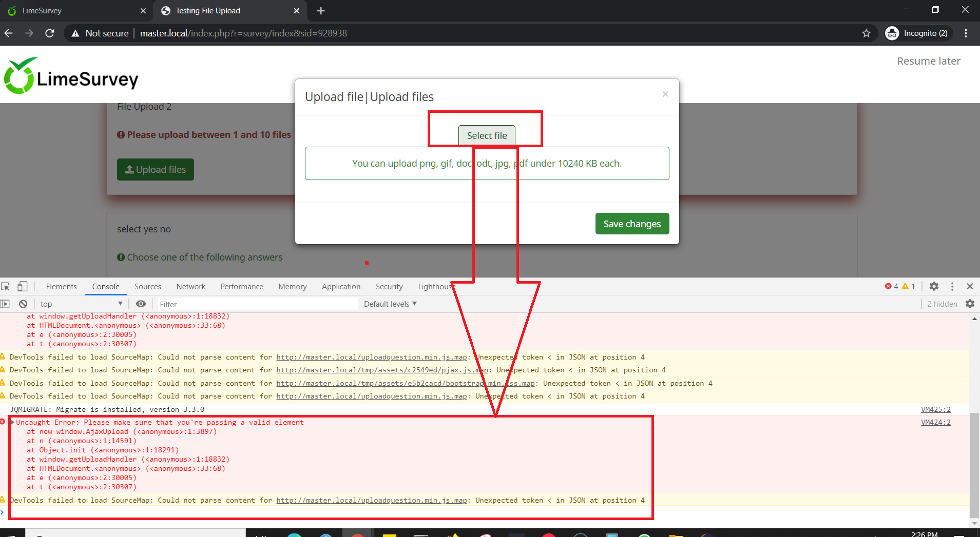Show the console sidebar panel
The image size is (980, 537).
click(x=5, y=304)
